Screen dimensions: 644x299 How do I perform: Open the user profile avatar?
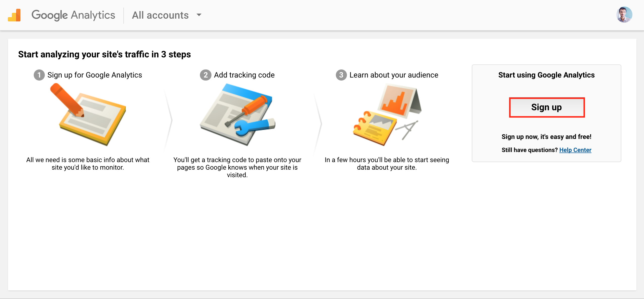[x=624, y=15]
